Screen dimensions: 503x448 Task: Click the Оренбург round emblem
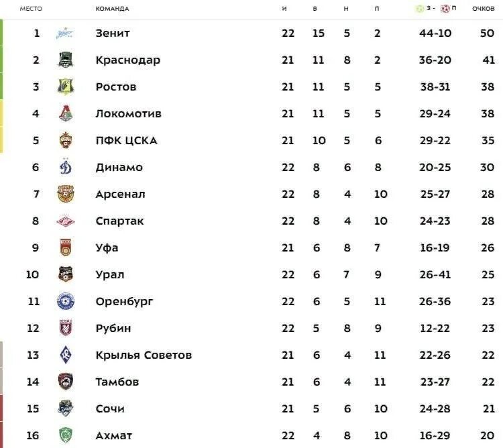coord(66,301)
